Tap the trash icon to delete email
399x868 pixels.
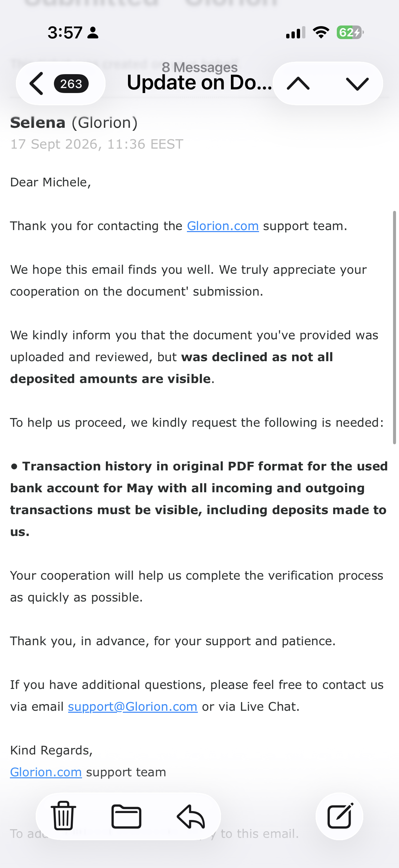(x=63, y=816)
